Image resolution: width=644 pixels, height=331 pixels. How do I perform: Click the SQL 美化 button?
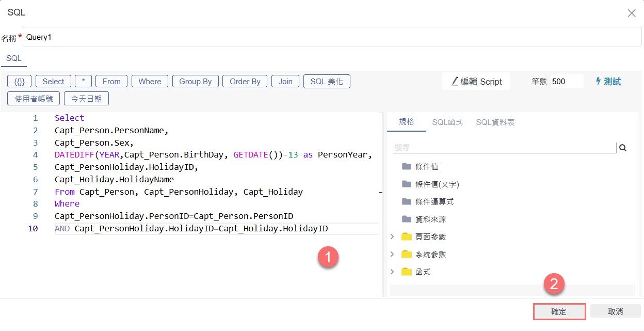(x=327, y=82)
